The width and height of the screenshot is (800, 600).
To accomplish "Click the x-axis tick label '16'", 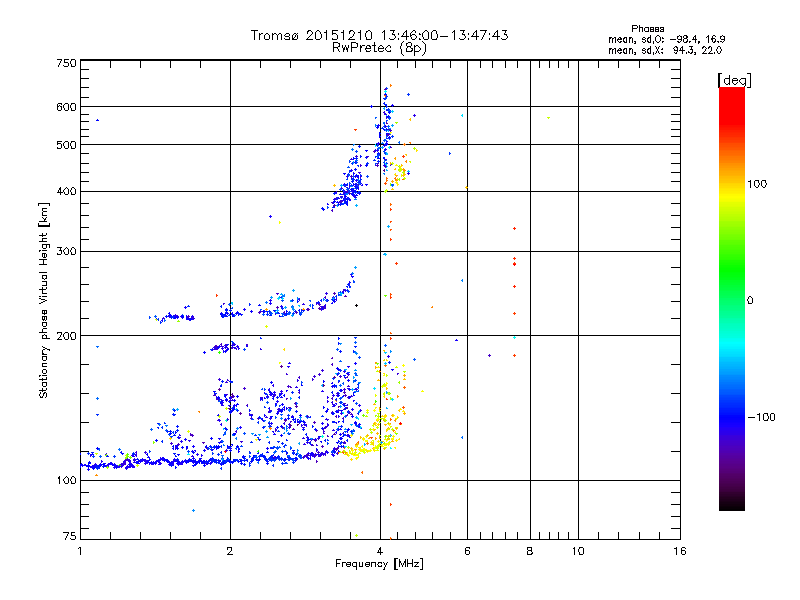I will click(680, 551).
